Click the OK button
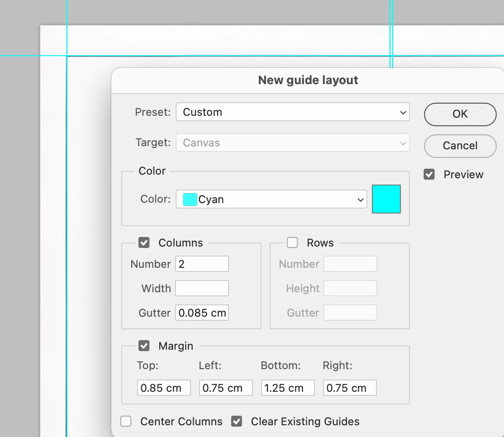The height and width of the screenshot is (437, 504). pos(460,114)
